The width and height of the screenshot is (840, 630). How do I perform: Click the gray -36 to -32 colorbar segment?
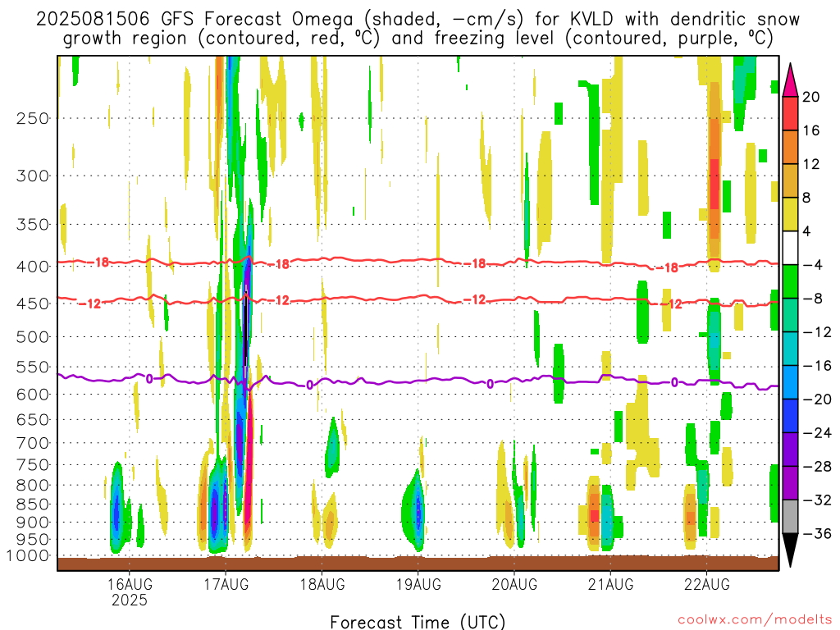(x=790, y=517)
